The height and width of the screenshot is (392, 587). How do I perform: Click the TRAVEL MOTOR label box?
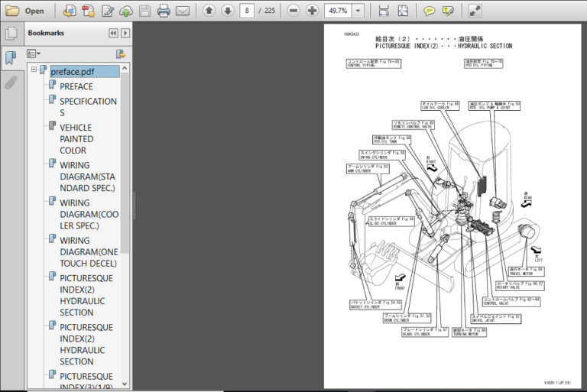click(x=526, y=271)
